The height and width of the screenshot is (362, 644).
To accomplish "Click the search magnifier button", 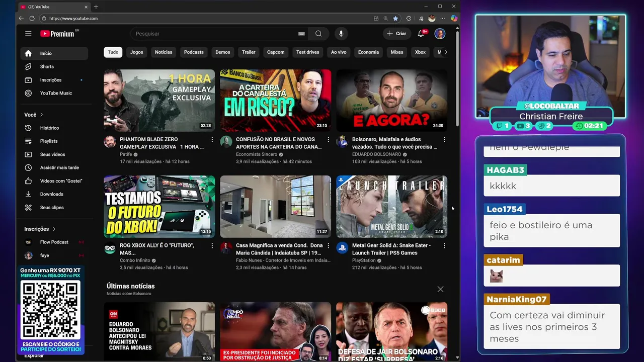I will click(x=318, y=34).
